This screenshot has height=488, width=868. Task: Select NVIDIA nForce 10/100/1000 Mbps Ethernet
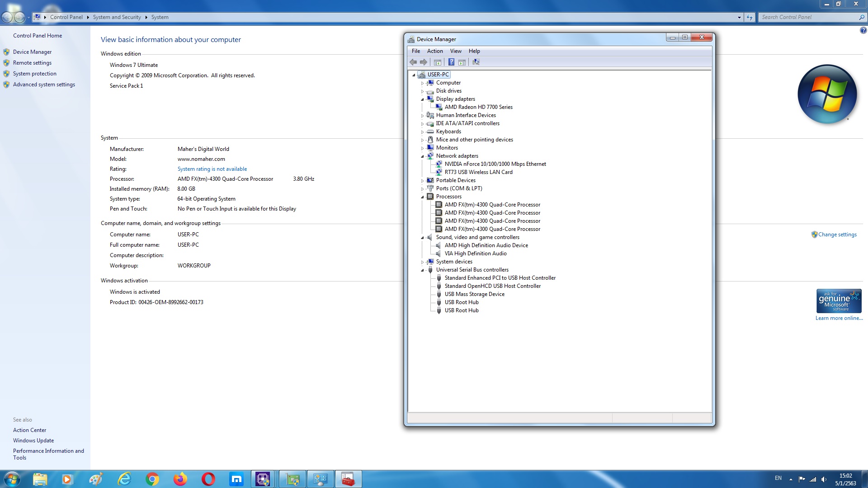click(495, 164)
